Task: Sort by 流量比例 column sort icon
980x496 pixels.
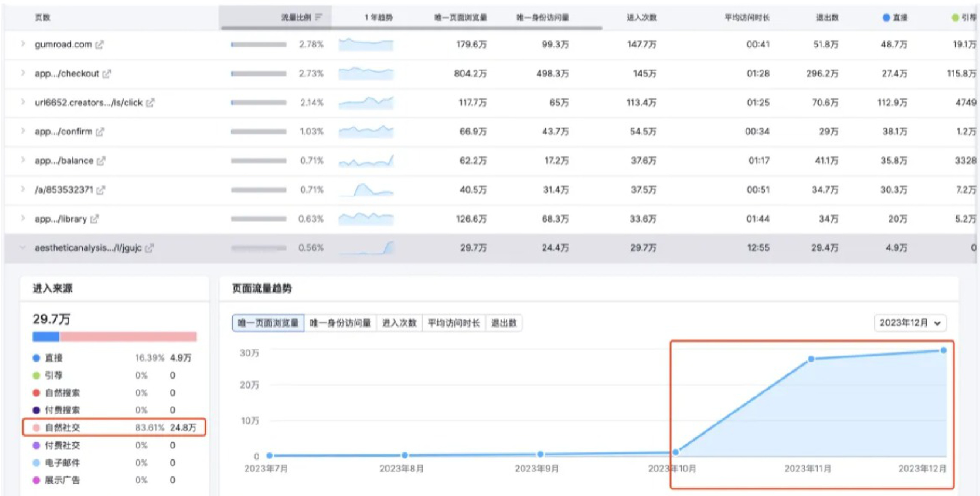Action: coord(319,17)
